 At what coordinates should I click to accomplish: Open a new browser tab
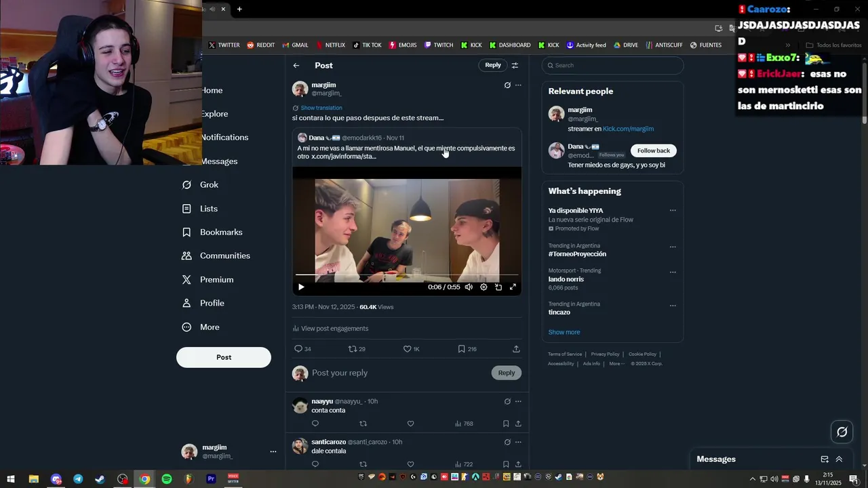coord(239,9)
